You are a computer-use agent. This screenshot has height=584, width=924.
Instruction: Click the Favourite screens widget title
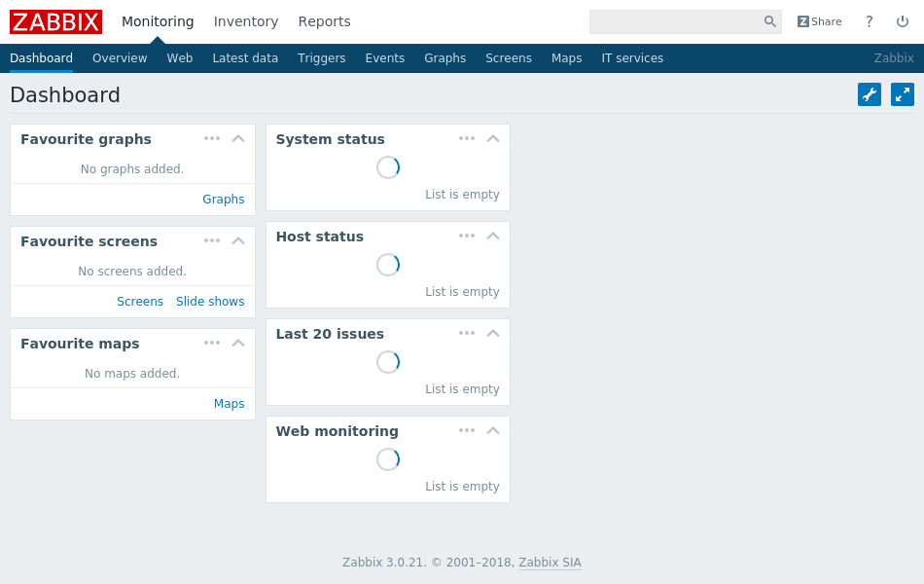pyautogui.click(x=89, y=241)
